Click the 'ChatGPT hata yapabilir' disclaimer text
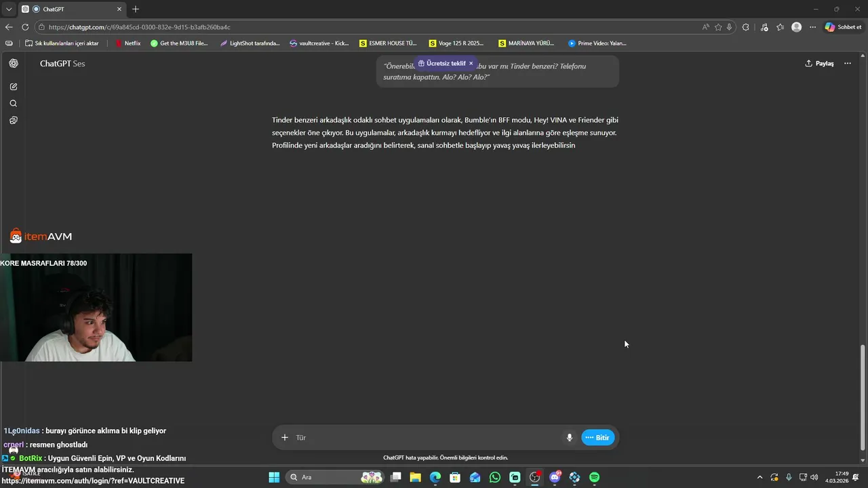The width and height of the screenshot is (868, 488). (x=446, y=457)
